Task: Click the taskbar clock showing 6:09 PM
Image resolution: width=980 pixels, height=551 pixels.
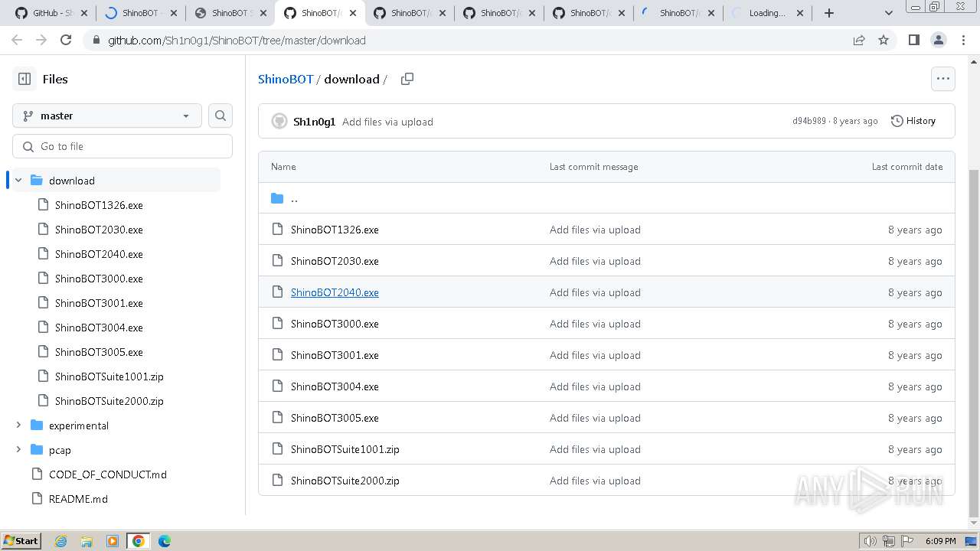Action: 940,541
